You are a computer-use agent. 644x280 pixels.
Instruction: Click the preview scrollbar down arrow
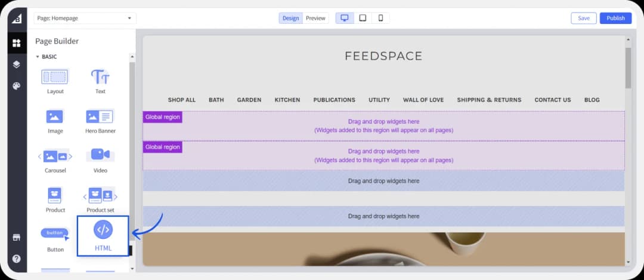pos(628,262)
